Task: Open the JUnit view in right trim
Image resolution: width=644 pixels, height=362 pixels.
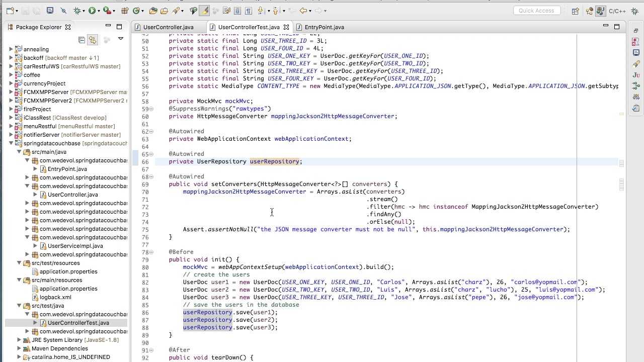Action: 636,75
